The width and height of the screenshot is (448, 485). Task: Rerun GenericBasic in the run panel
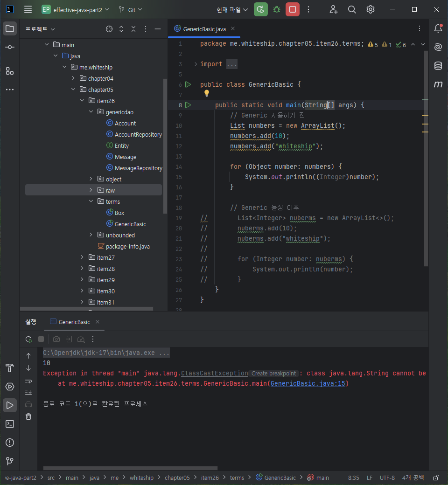[29, 339]
